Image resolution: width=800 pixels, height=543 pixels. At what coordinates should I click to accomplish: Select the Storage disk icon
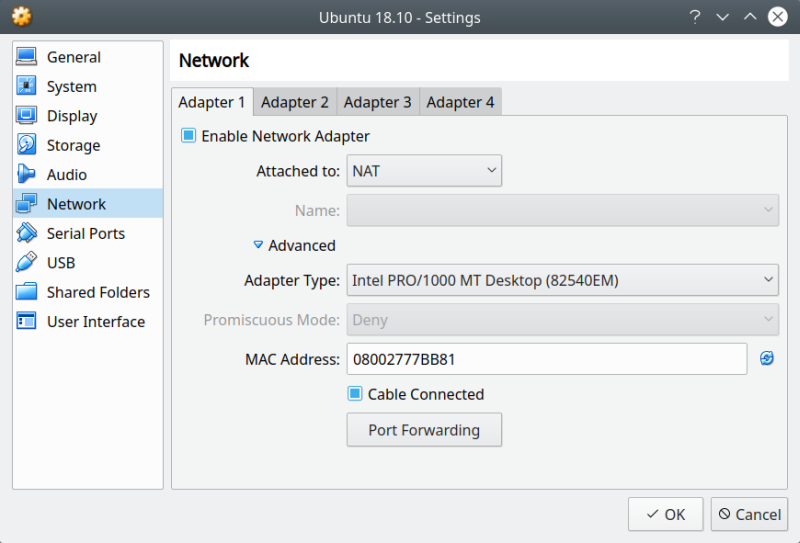(27, 146)
